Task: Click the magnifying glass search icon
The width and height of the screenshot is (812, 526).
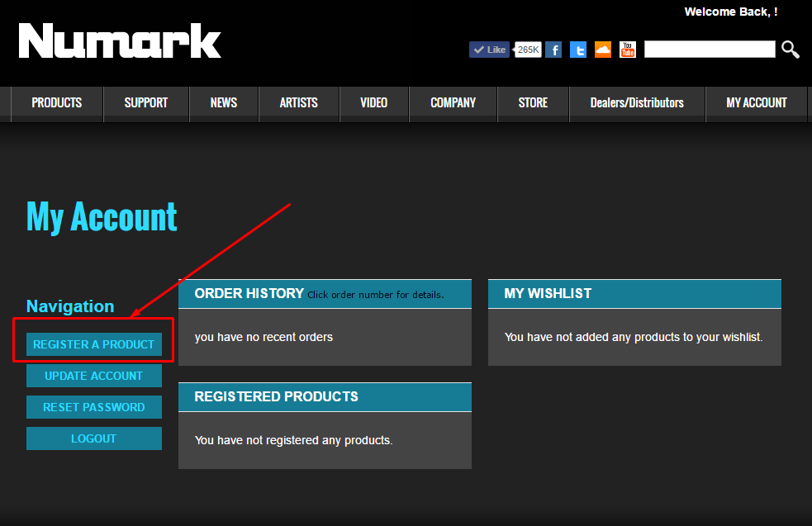Action: (x=791, y=50)
